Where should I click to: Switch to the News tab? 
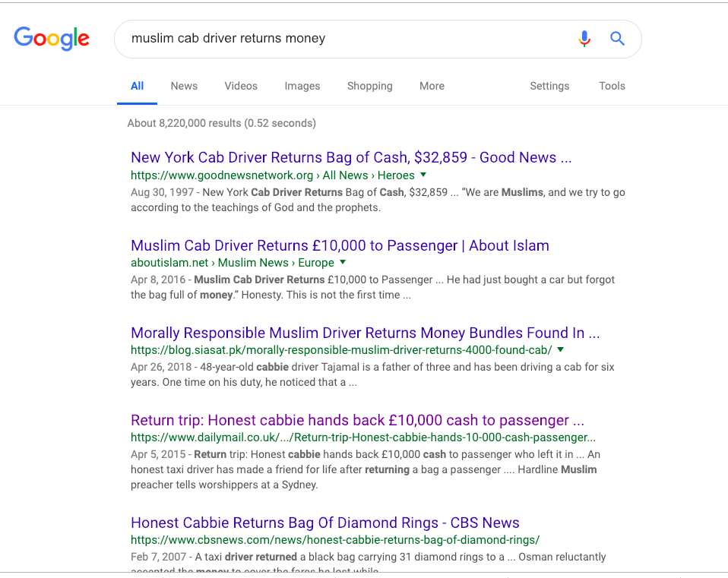click(184, 86)
